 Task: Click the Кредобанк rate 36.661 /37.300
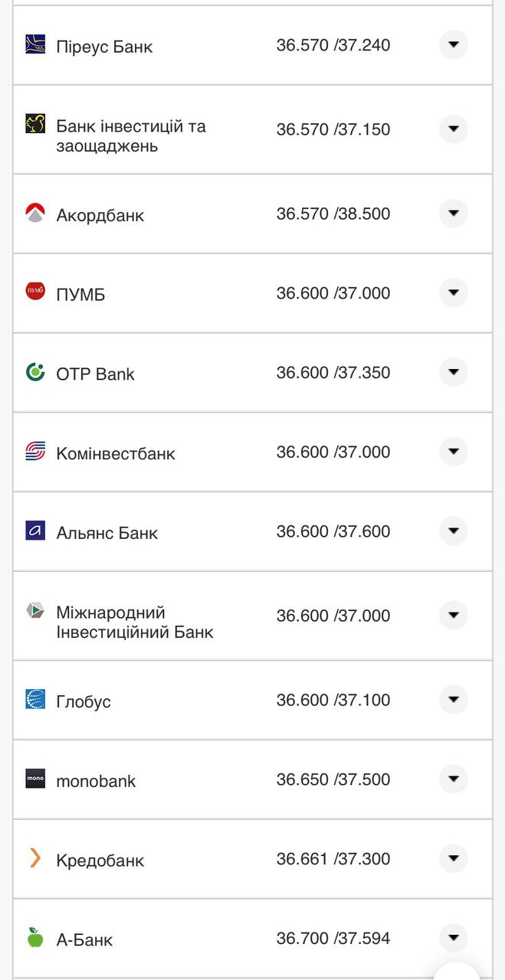pos(333,859)
